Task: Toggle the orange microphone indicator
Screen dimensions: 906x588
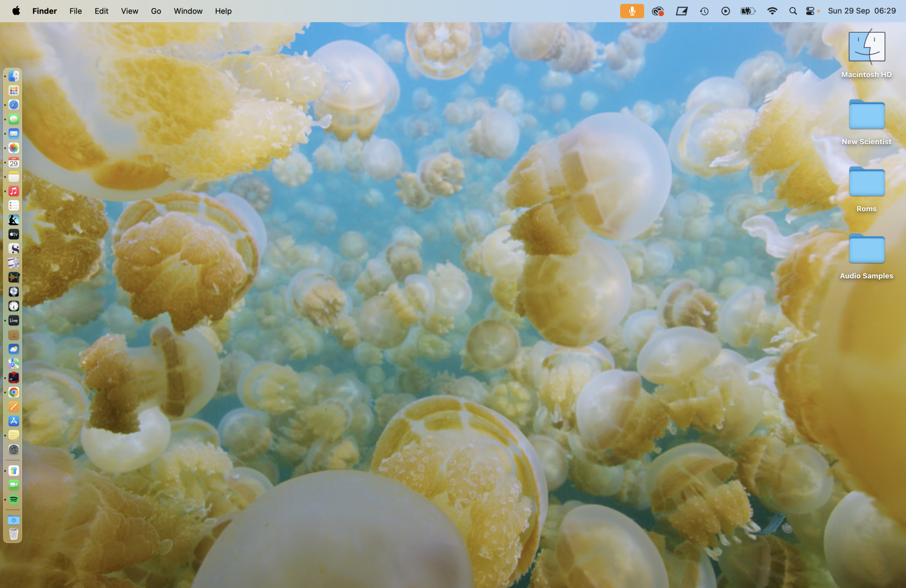Action: tap(632, 11)
